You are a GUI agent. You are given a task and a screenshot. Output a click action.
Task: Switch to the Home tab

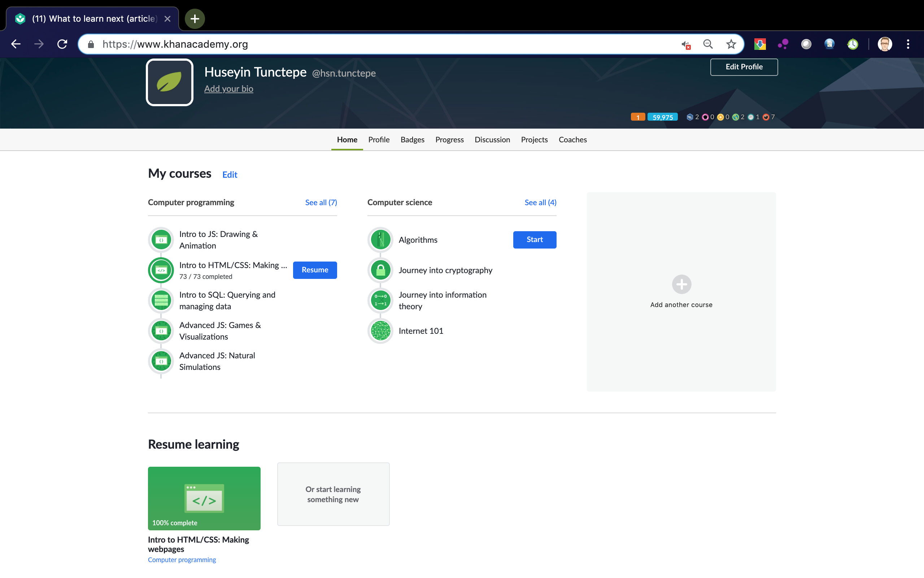pos(347,139)
